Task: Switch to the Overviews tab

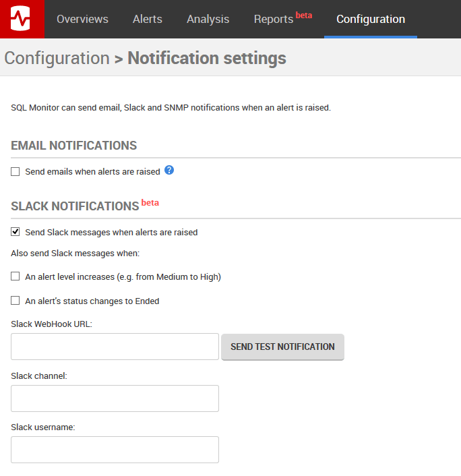Action: tap(82, 19)
